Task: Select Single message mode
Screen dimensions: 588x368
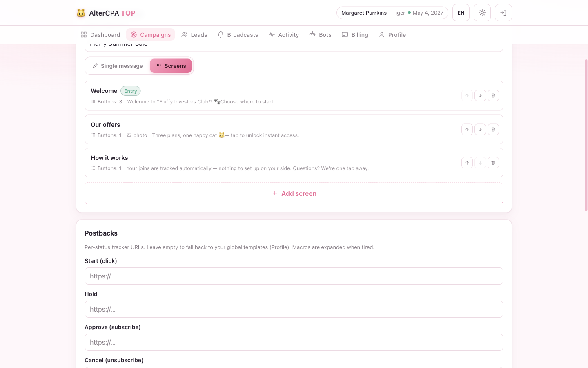Action: point(118,66)
